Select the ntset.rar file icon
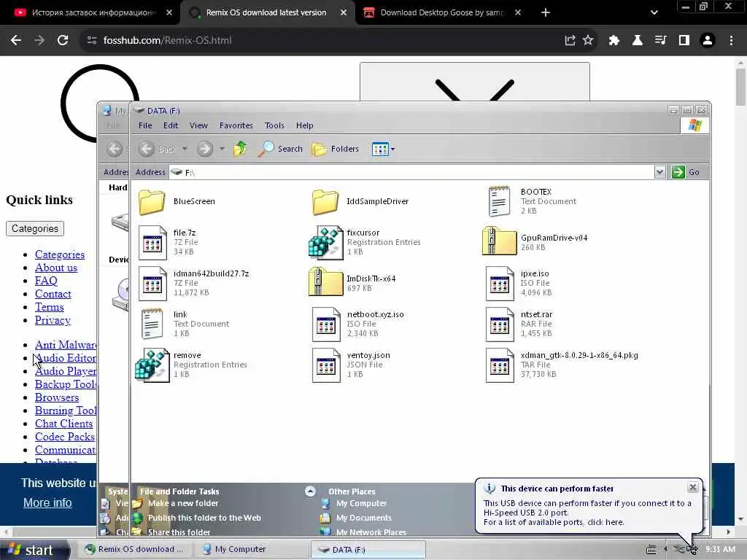 [499, 324]
